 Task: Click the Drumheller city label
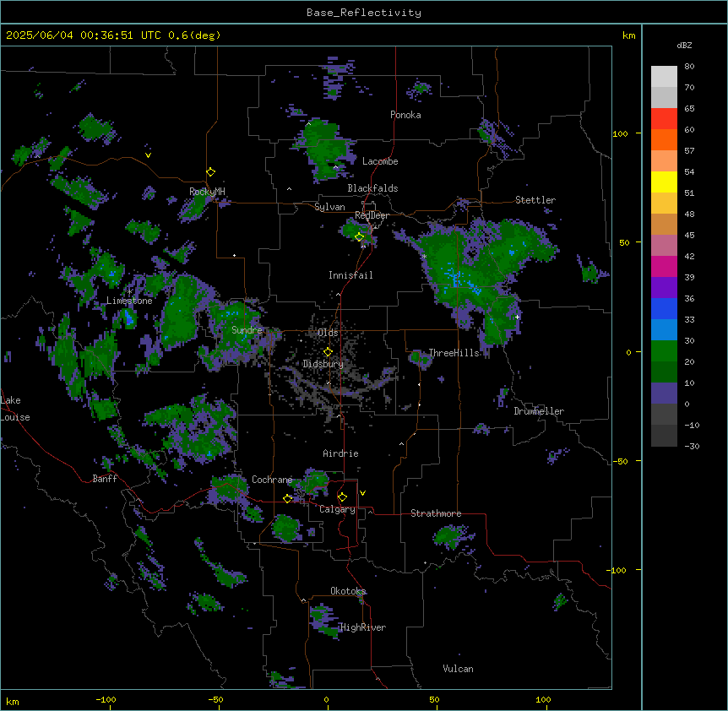click(539, 411)
